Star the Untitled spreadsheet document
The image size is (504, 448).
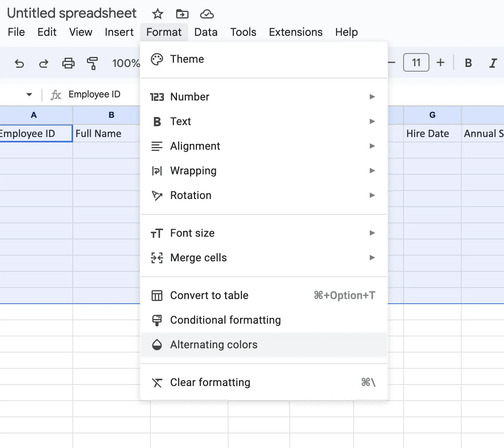click(x=157, y=14)
